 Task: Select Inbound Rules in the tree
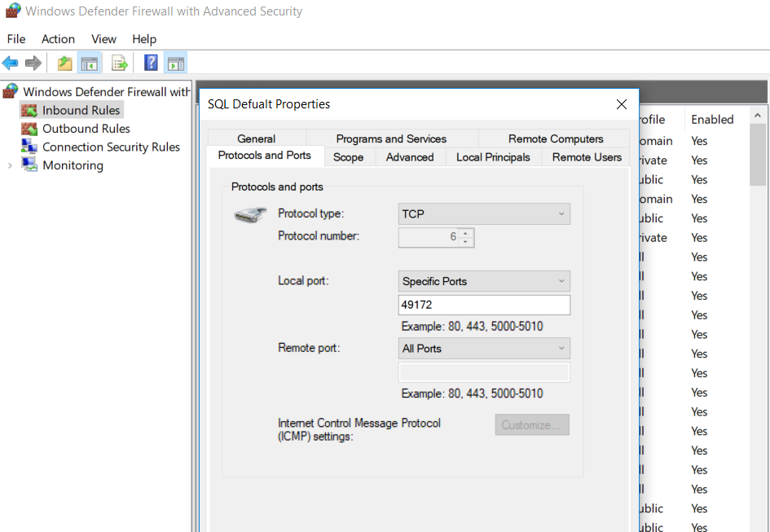click(x=81, y=110)
